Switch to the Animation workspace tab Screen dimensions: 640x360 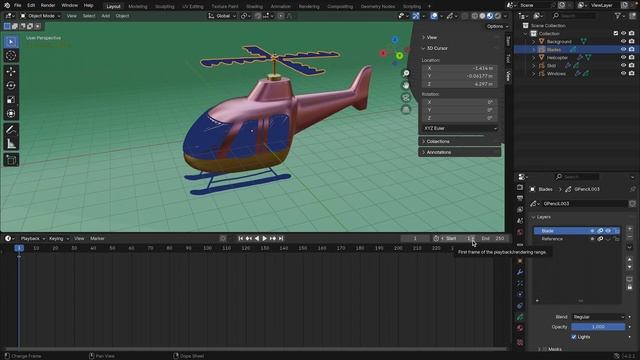coord(280,7)
